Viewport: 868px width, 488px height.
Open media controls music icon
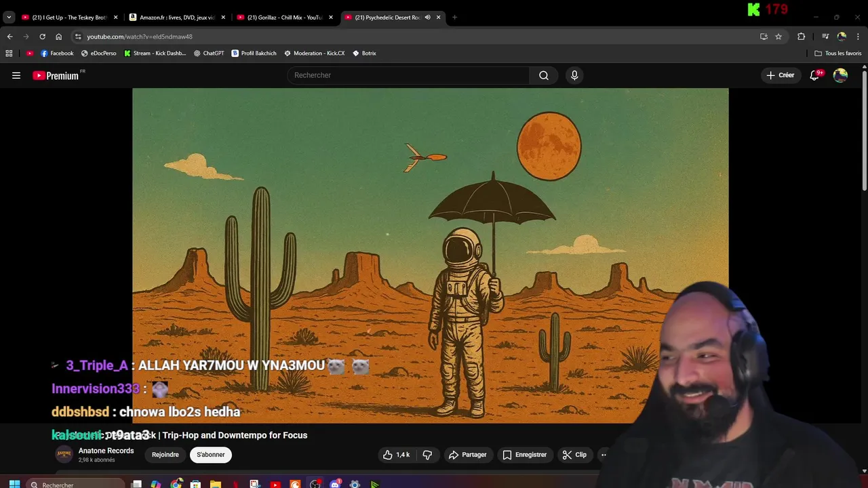coord(825,37)
